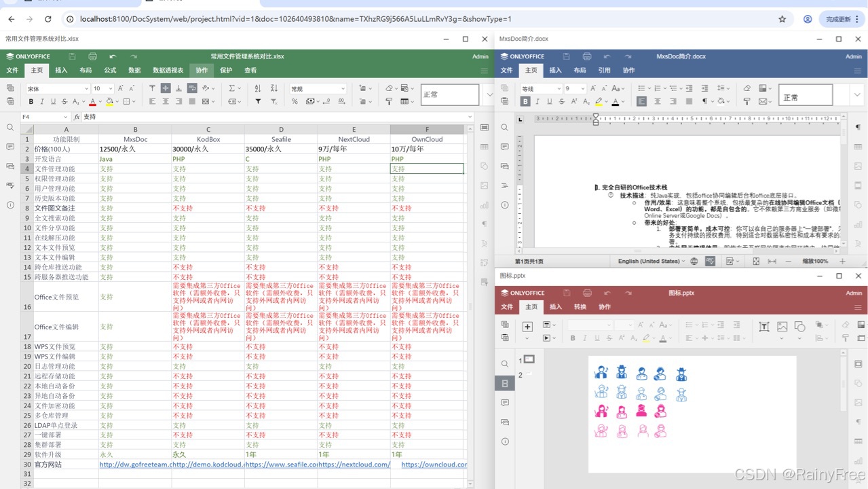
Task: Undo last action in the spreadsheet editor
Action: coord(113,56)
